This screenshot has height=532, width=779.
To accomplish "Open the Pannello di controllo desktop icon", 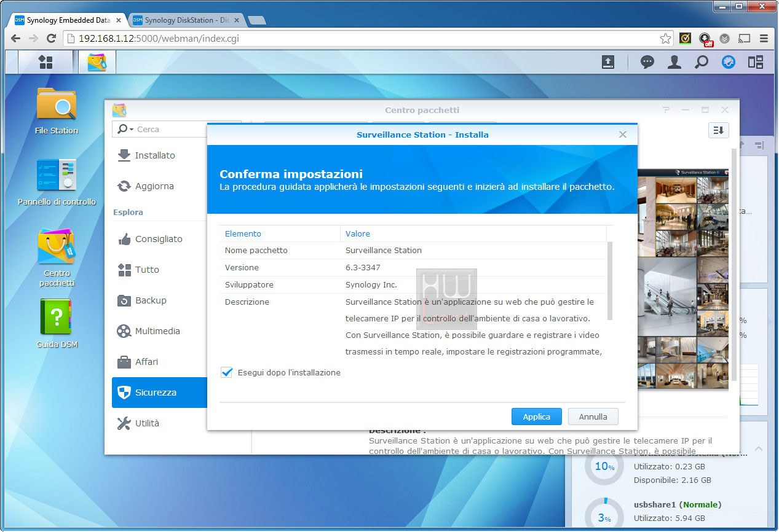I will (57, 182).
